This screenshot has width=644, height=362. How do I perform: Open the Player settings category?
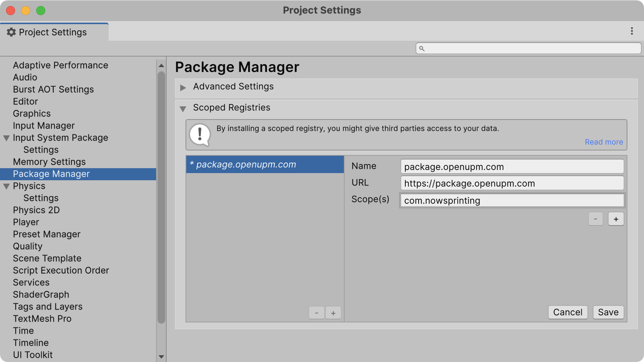26,222
